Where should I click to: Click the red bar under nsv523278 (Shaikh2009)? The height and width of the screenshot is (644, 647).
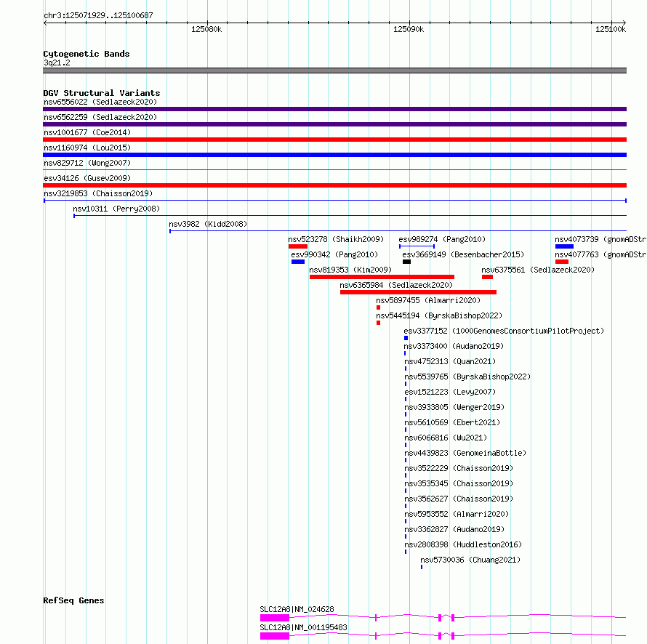click(298, 246)
